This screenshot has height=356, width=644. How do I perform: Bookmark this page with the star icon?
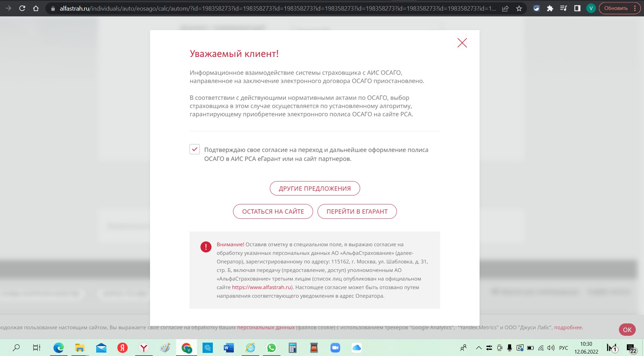click(x=519, y=9)
